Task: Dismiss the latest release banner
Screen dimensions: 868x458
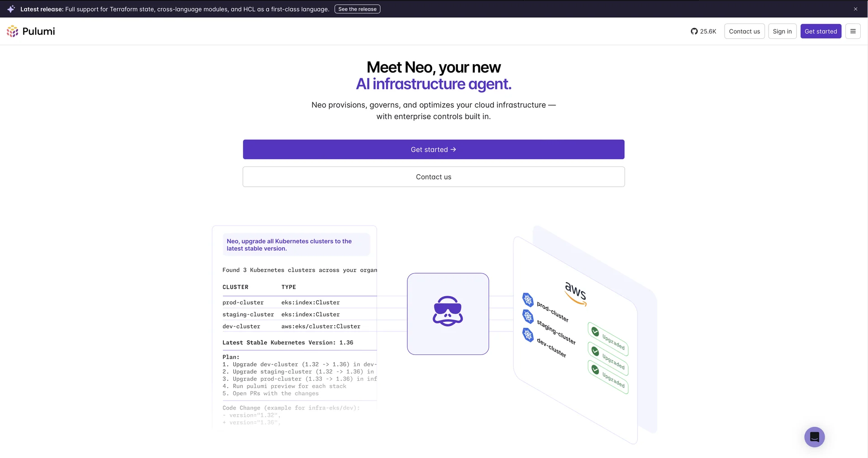Action: click(855, 9)
